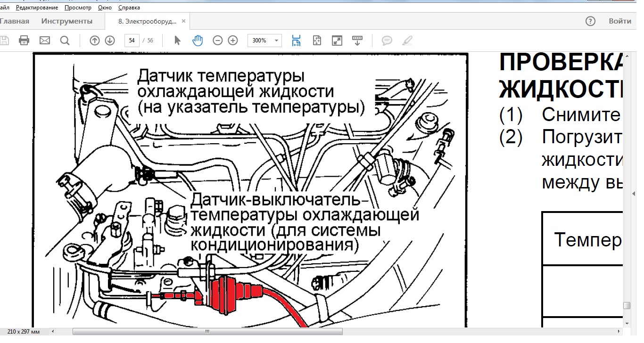Go to next page with down arrow
The image size is (644, 343).
click(x=110, y=41)
